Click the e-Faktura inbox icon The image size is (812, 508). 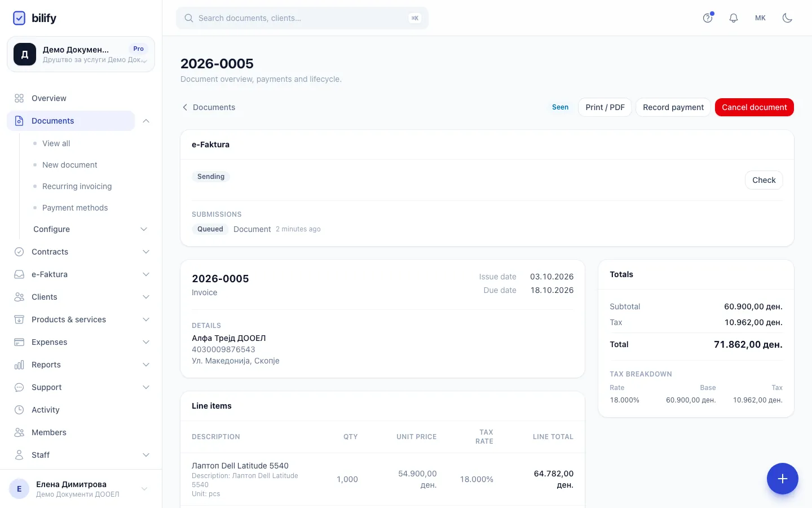click(19, 274)
